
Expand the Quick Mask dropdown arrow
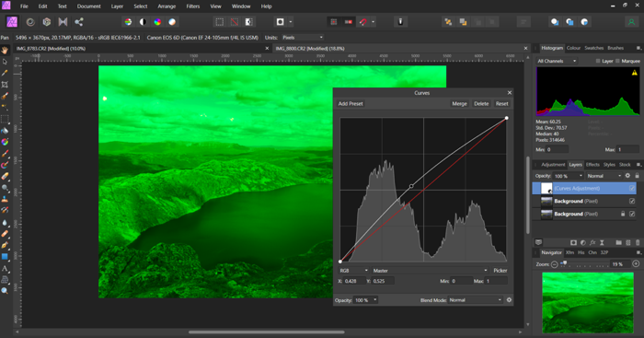(x=291, y=22)
